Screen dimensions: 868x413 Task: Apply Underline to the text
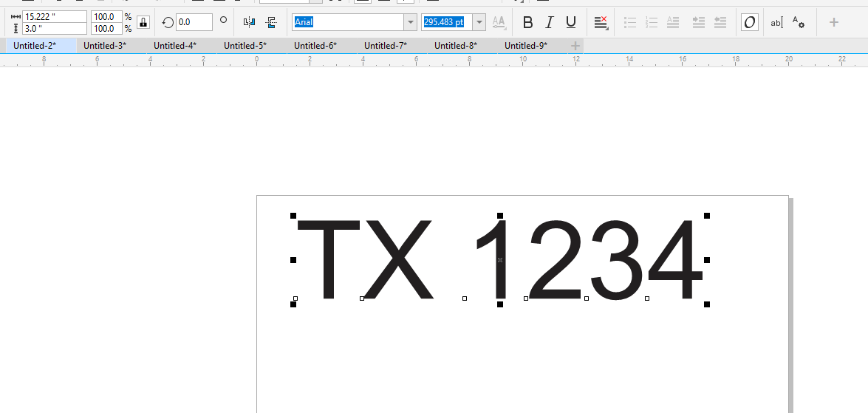click(571, 22)
